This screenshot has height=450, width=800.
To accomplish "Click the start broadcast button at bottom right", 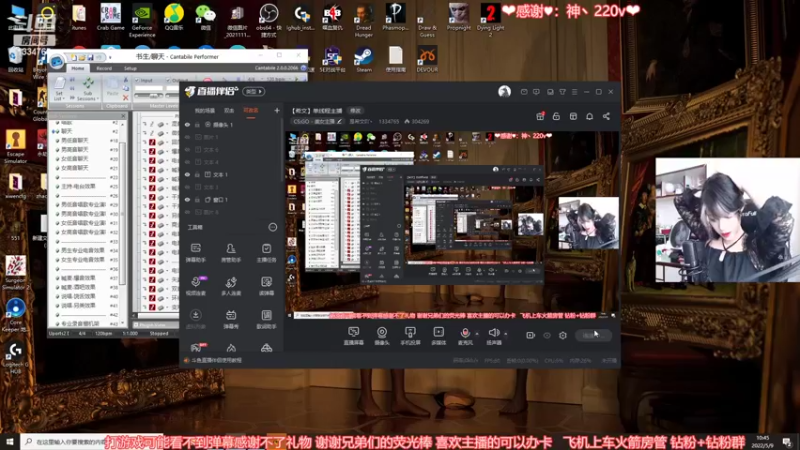I will [x=593, y=335].
